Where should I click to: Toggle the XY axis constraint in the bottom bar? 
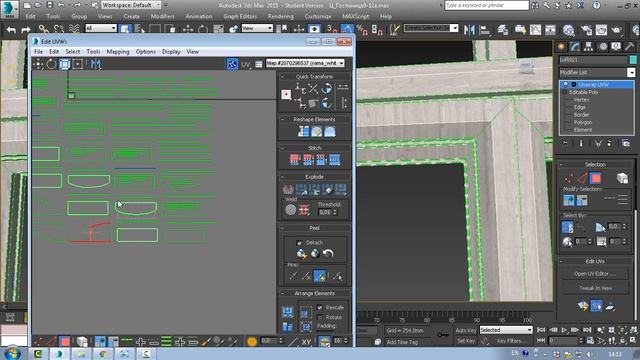pyautogui.click(x=306, y=342)
